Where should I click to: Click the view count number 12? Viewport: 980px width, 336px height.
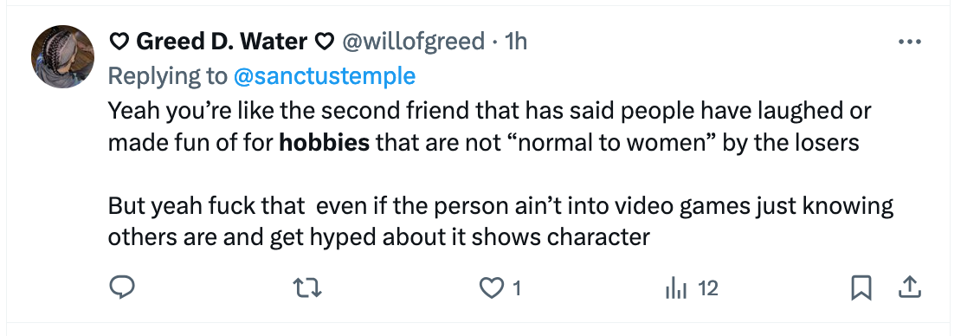[708, 288]
